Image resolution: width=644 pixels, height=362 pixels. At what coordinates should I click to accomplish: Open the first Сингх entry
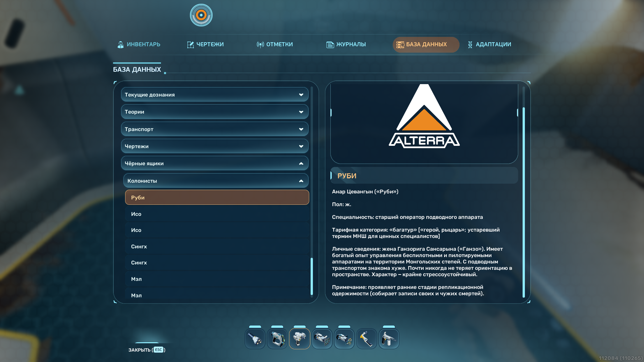point(217,246)
